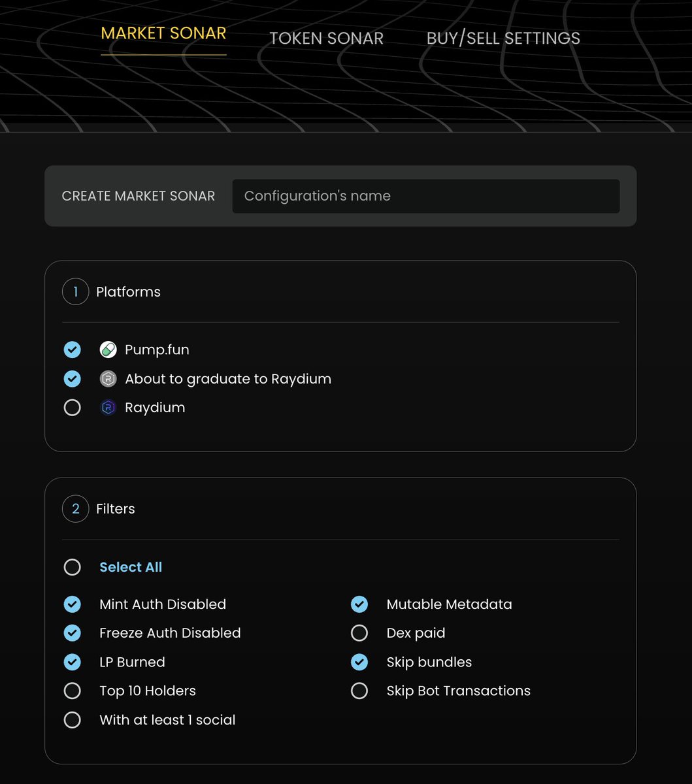This screenshot has width=692, height=784.
Task: Click the CREATE MARKET SONAR label
Action: coord(138,196)
